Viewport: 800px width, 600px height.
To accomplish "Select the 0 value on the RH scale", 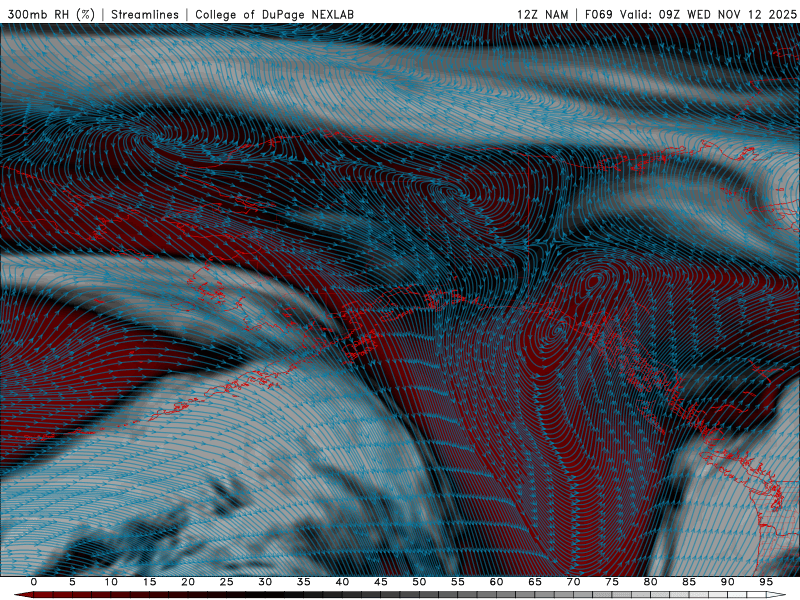I will pyautogui.click(x=34, y=582).
